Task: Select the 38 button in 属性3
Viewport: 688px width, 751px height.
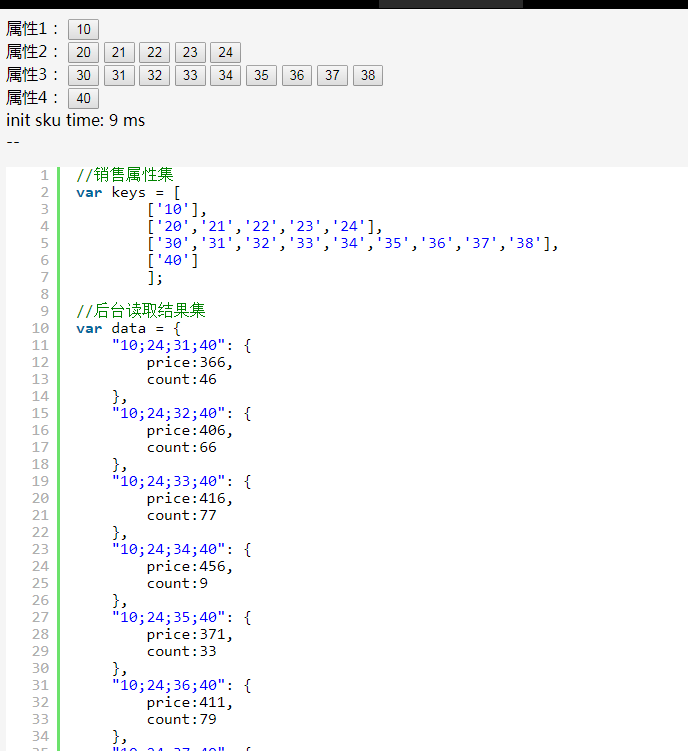Action: click(368, 75)
